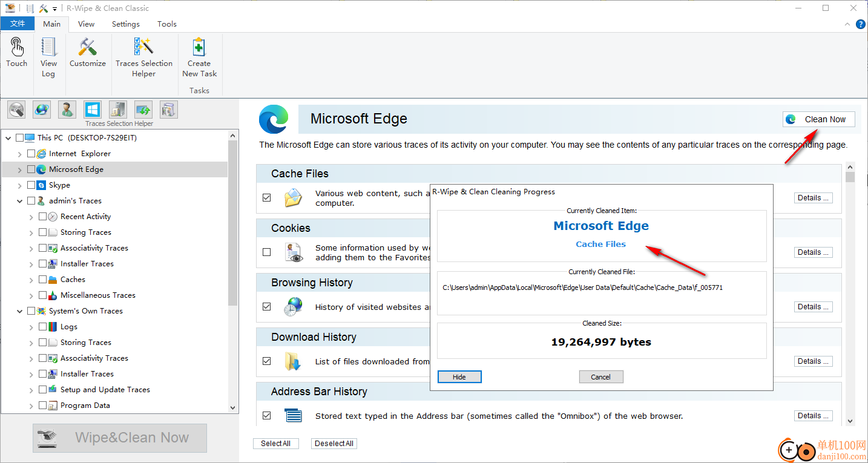Click the large Microsoft Edge logo
Screen dimensions: 868x463
click(274, 119)
